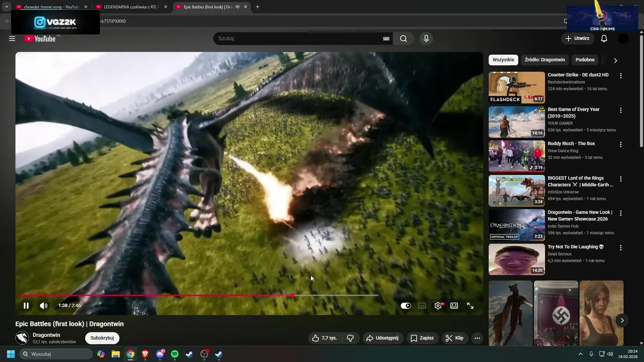644x362 pixels.
Task: Toggle autoplay switch in the player
Action: [x=406, y=306]
